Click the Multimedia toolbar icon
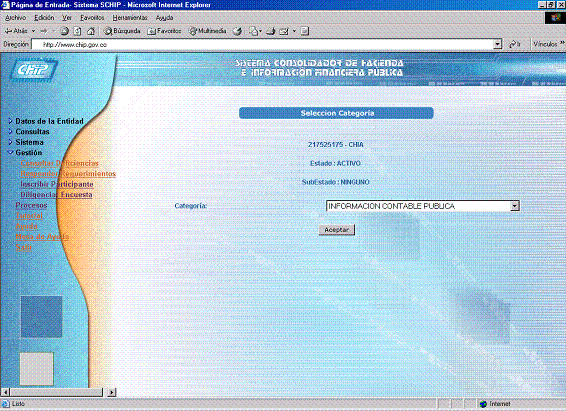 pos(208,31)
